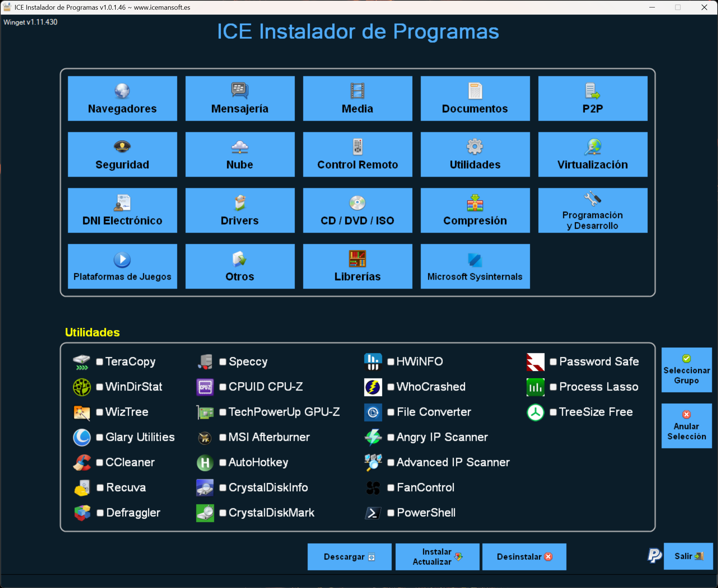
Task: Click the PayPal donate icon
Action: (654, 556)
